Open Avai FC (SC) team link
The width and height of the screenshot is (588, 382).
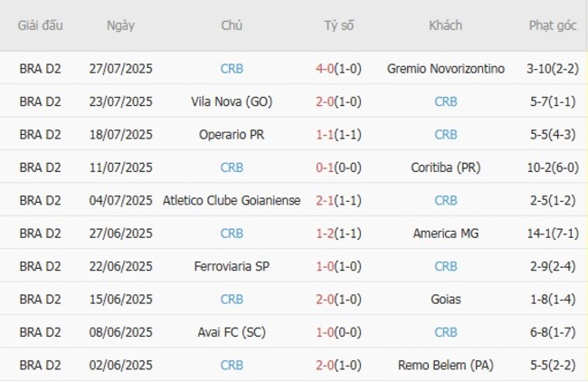tap(232, 332)
